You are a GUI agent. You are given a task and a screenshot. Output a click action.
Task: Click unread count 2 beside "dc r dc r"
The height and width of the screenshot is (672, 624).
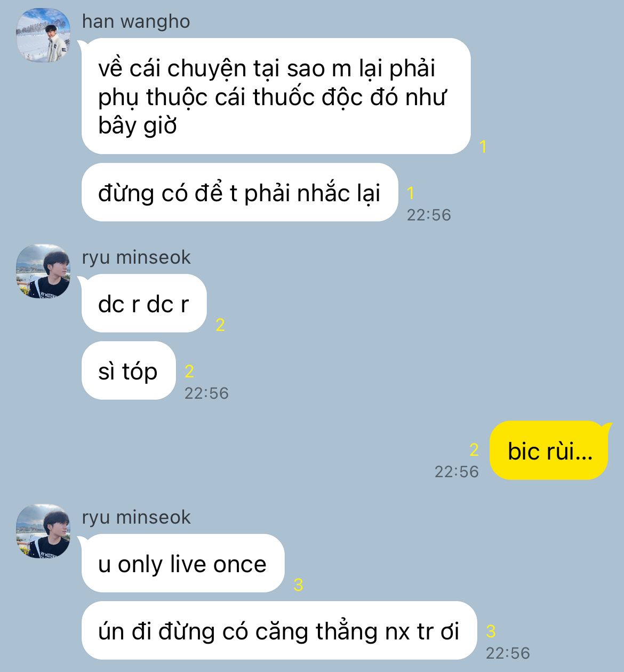pos(220,325)
